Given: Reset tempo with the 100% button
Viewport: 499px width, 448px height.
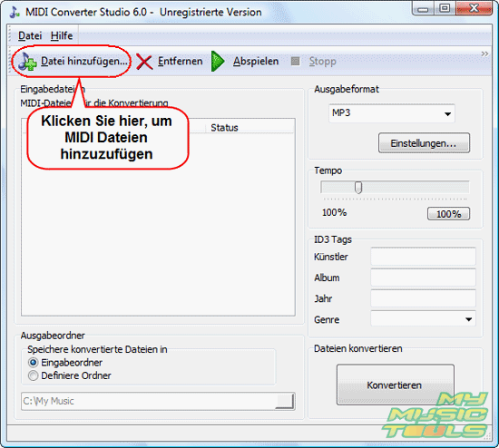Looking at the screenshot, I should [448, 214].
